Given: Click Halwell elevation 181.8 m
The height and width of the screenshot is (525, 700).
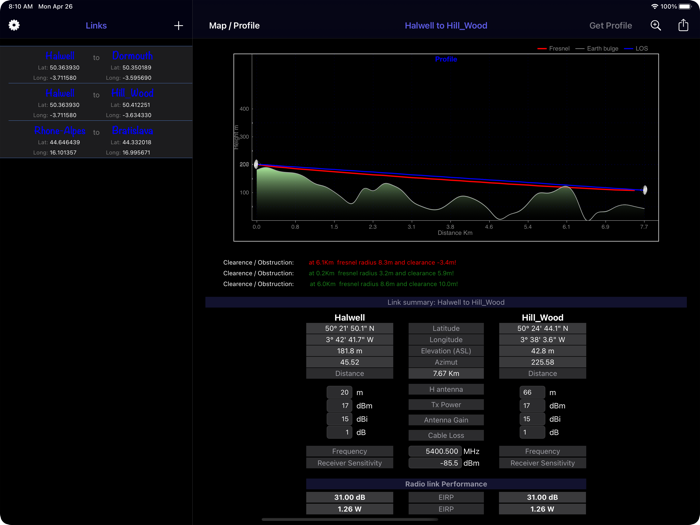Looking at the screenshot, I should (350, 351).
